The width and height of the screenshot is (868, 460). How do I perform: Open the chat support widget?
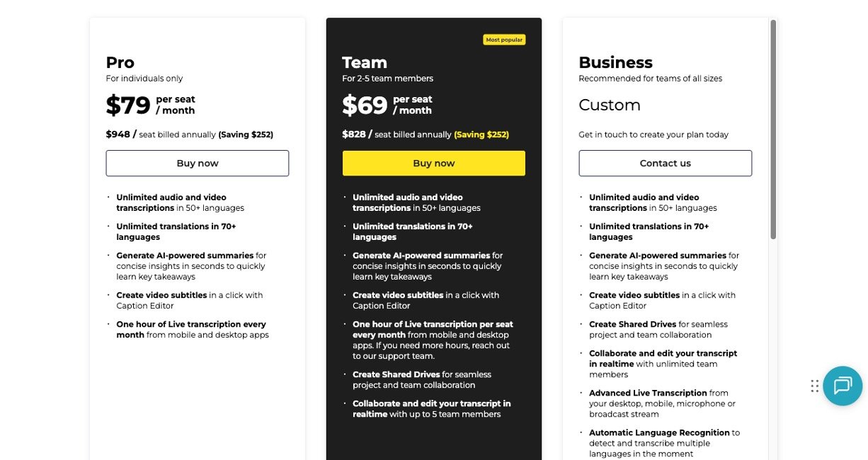point(842,386)
